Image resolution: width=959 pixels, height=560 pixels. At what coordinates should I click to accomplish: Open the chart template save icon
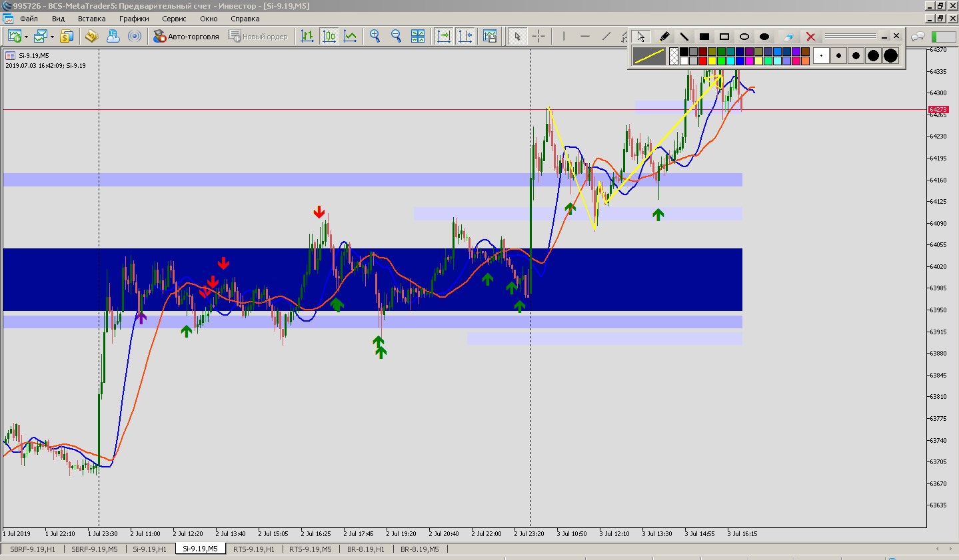[490, 37]
